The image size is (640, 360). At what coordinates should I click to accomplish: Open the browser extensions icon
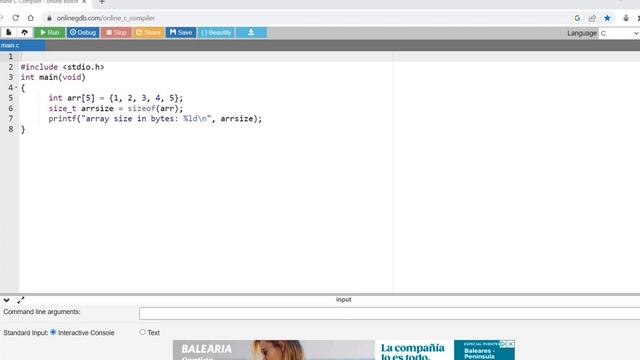626,18
